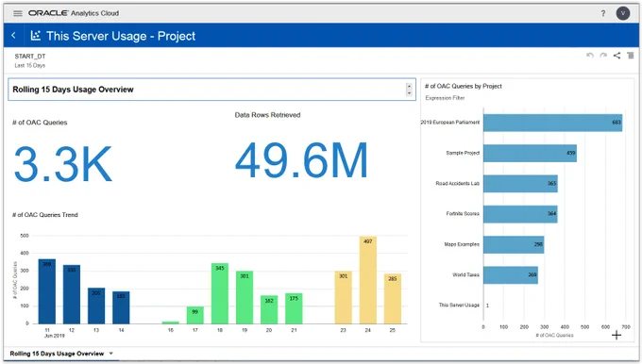
Task: Click the This Server Usage label
Action: tap(459, 306)
